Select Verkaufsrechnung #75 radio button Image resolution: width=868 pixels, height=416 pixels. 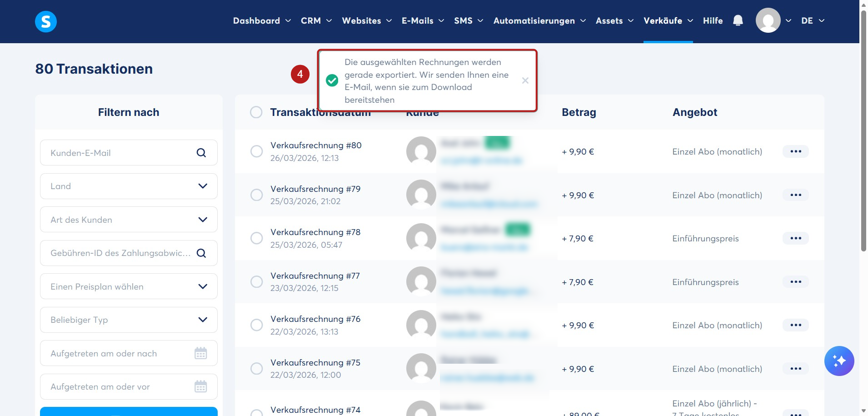tap(257, 369)
